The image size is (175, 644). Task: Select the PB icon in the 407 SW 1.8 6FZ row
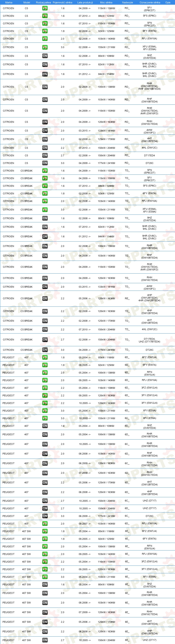[45, 531]
